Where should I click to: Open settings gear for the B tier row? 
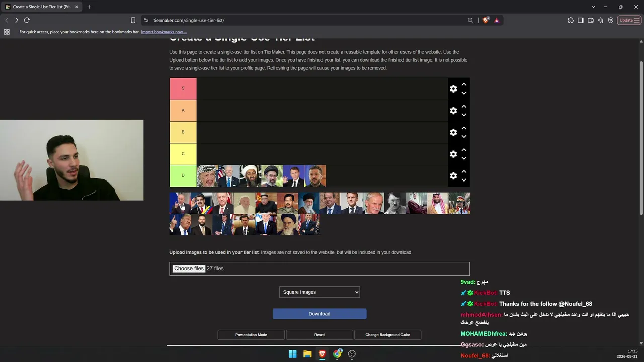click(453, 132)
